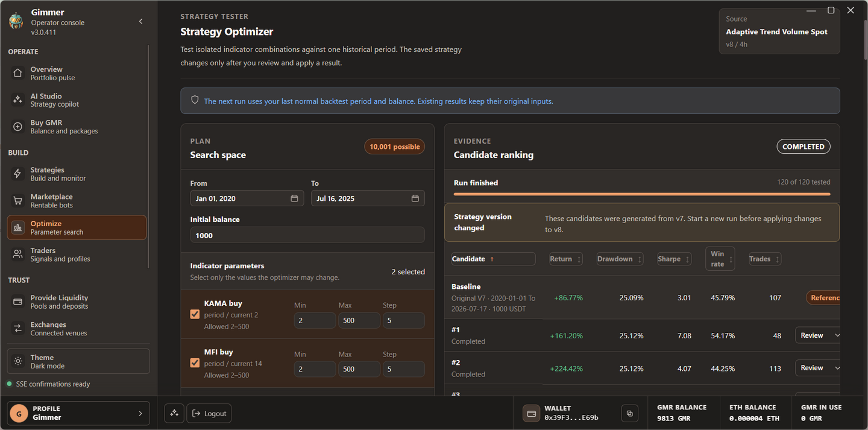Image resolution: width=868 pixels, height=430 pixels.
Task: Copy the wallet address with copy icon
Action: 629,413
